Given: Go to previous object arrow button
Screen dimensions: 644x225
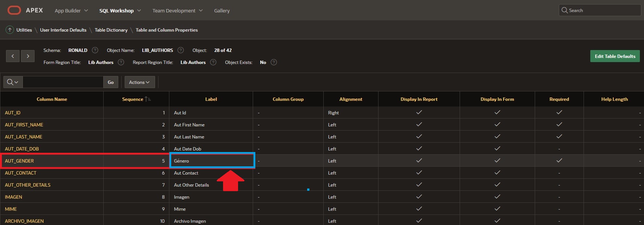Looking at the screenshot, I should coord(13,56).
